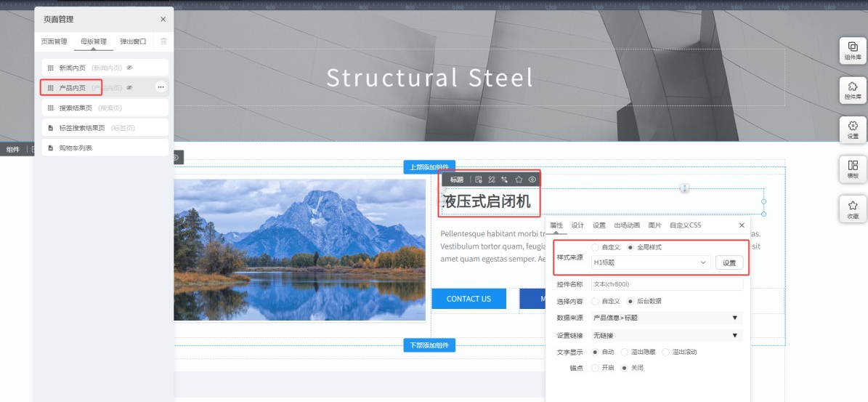Expand the H1标题 style dropdown
868x402 pixels.
coord(650,262)
